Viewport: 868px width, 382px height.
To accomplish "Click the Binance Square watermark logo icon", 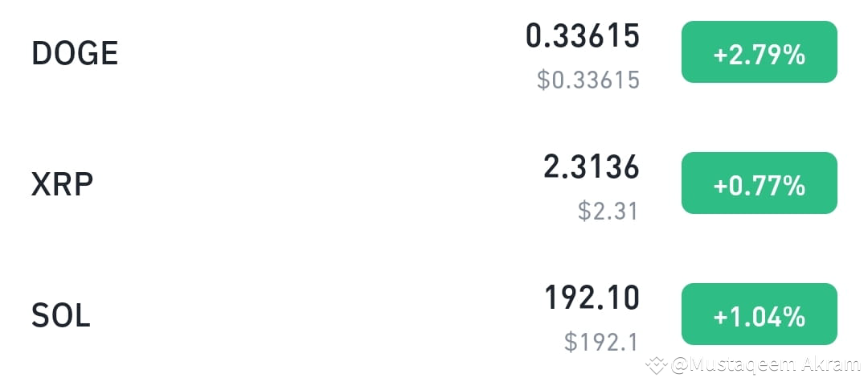I will (657, 365).
